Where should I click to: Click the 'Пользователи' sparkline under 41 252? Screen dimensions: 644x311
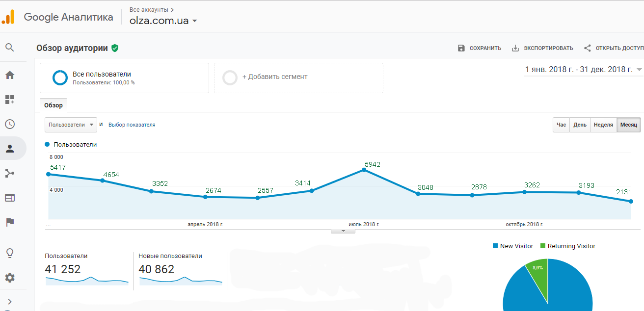coord(87,281)
